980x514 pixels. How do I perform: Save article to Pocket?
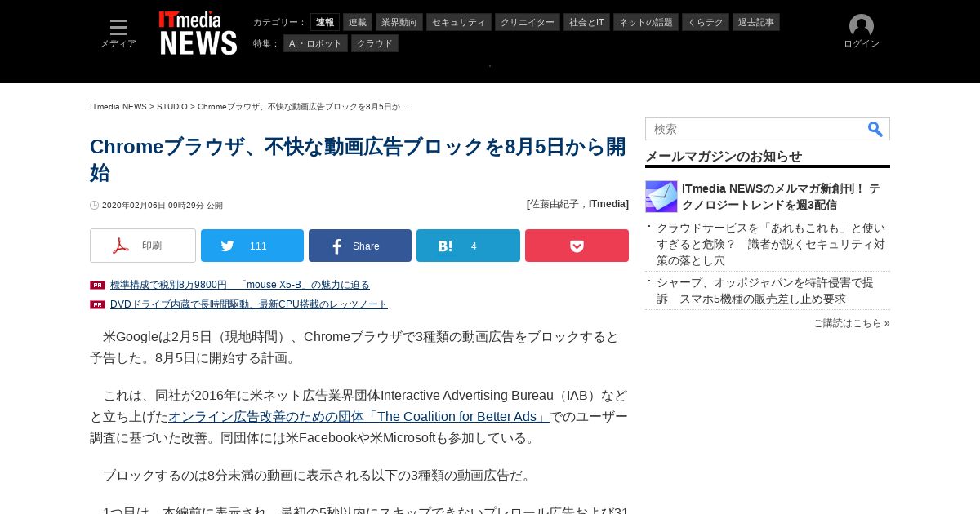(x=577, y=246)
